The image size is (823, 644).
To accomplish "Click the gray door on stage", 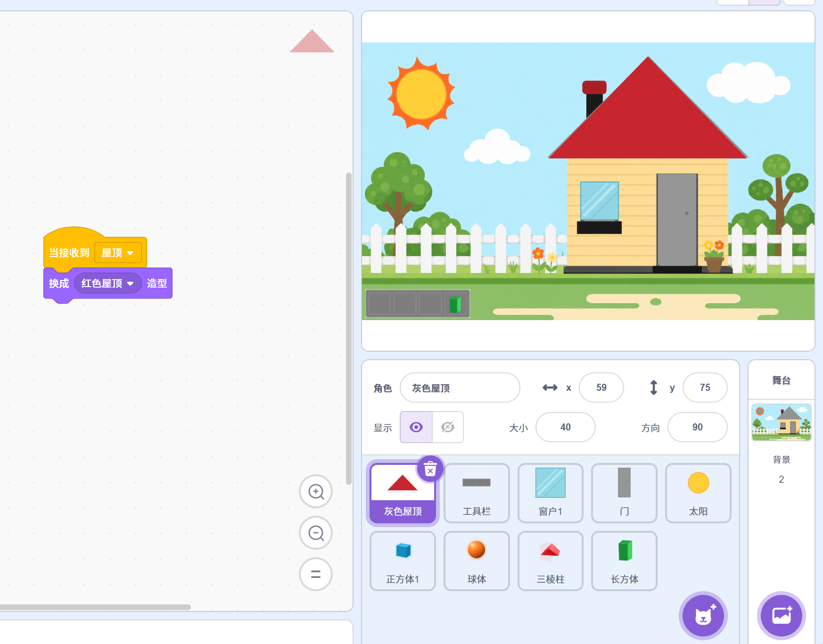I will pos(677,220).
